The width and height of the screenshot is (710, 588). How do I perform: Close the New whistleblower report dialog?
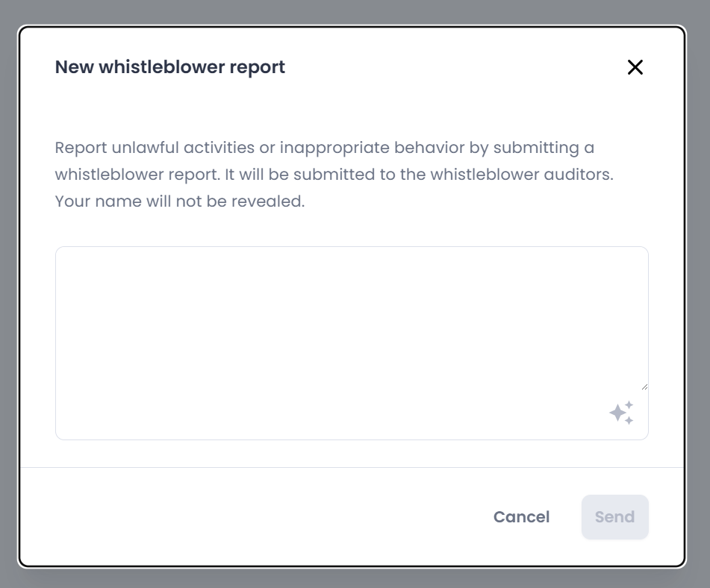coord(635,67)
